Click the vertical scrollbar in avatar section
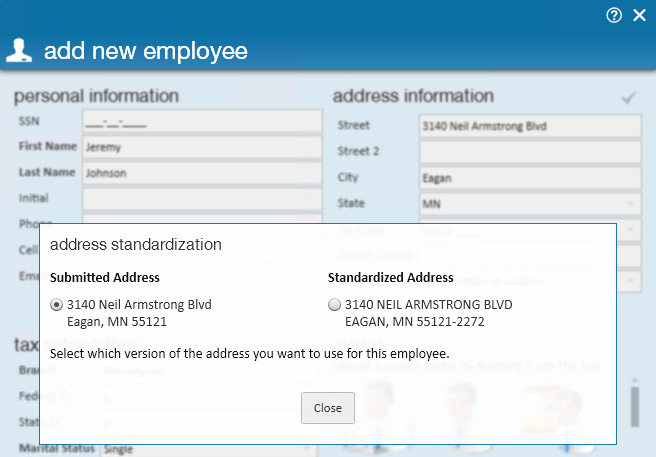 pos(635,407)
